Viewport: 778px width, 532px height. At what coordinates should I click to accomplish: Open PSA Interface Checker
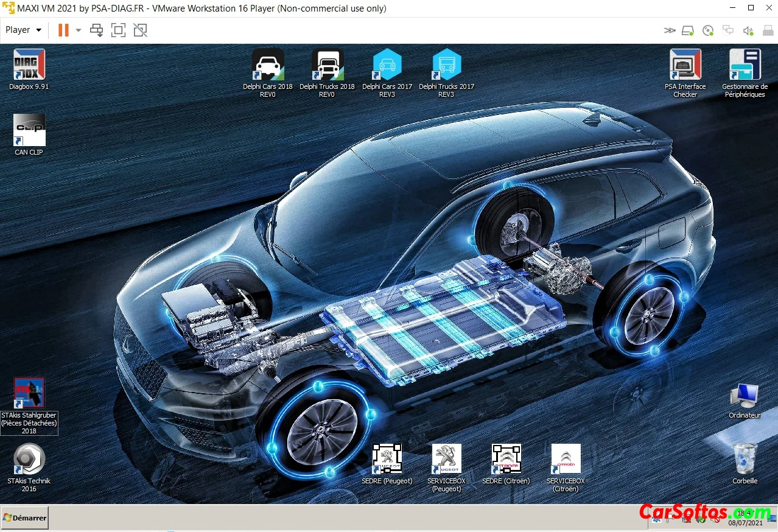pyautogui.click(x=685, y=65)
